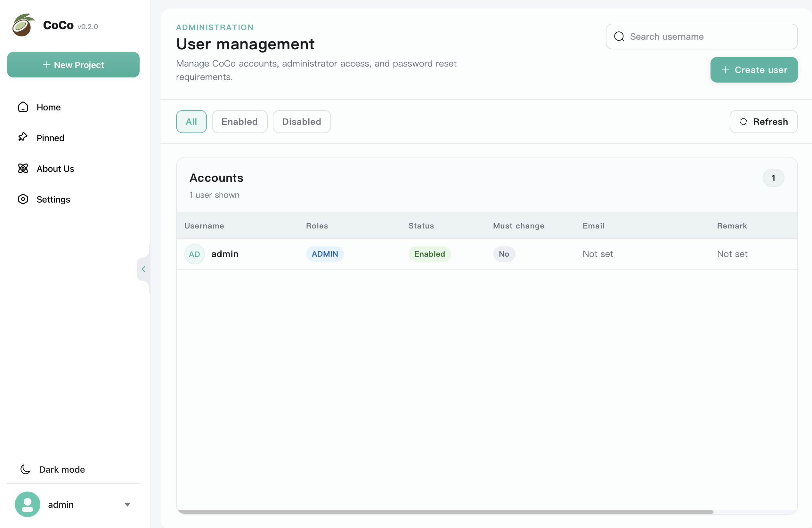Click the Must change column header
Viewport: 812px width, 528px height.
519,226
